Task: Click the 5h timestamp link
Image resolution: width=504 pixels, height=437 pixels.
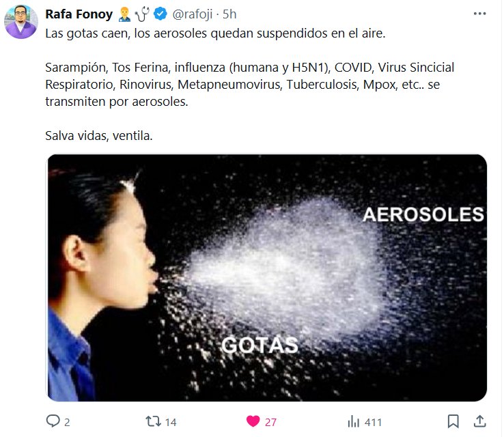Action: tap(229, 14)
